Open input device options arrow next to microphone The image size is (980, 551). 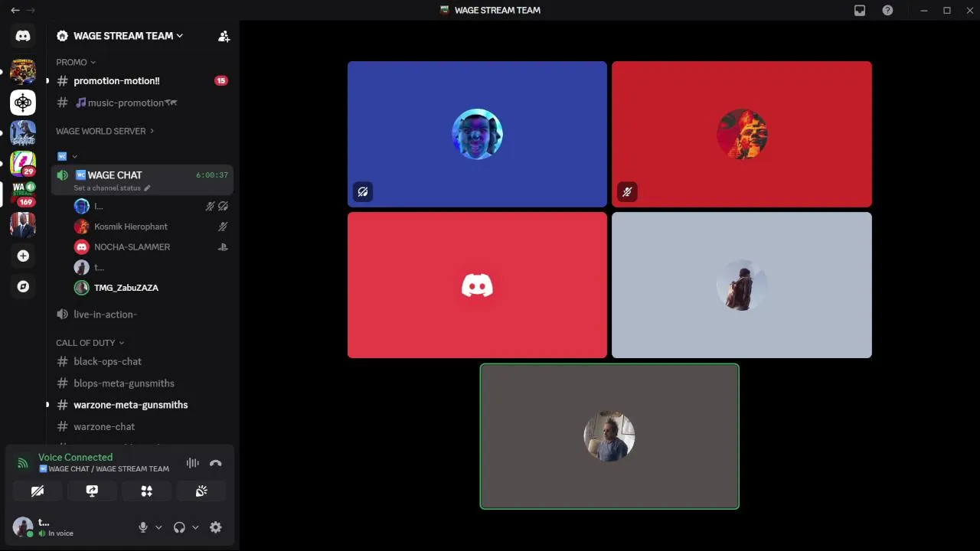[158, 527]
